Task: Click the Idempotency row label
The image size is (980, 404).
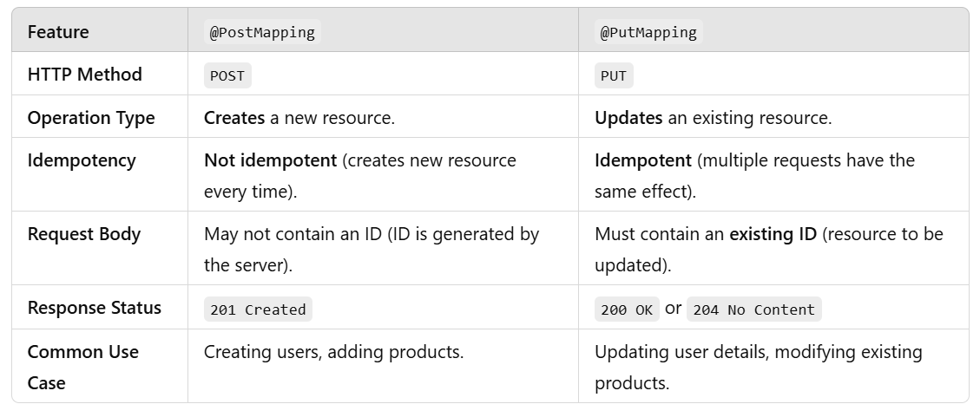Action: click(82, 160)
